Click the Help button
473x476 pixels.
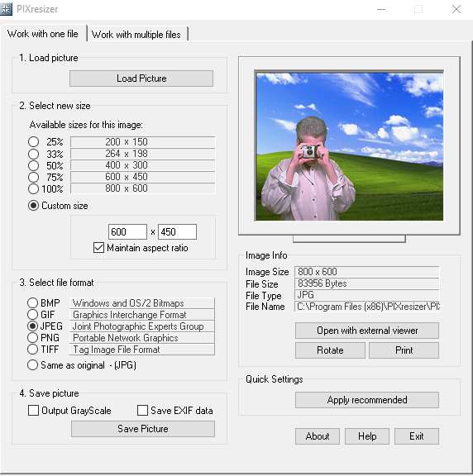pyautogui.click(x=367, y=436)
